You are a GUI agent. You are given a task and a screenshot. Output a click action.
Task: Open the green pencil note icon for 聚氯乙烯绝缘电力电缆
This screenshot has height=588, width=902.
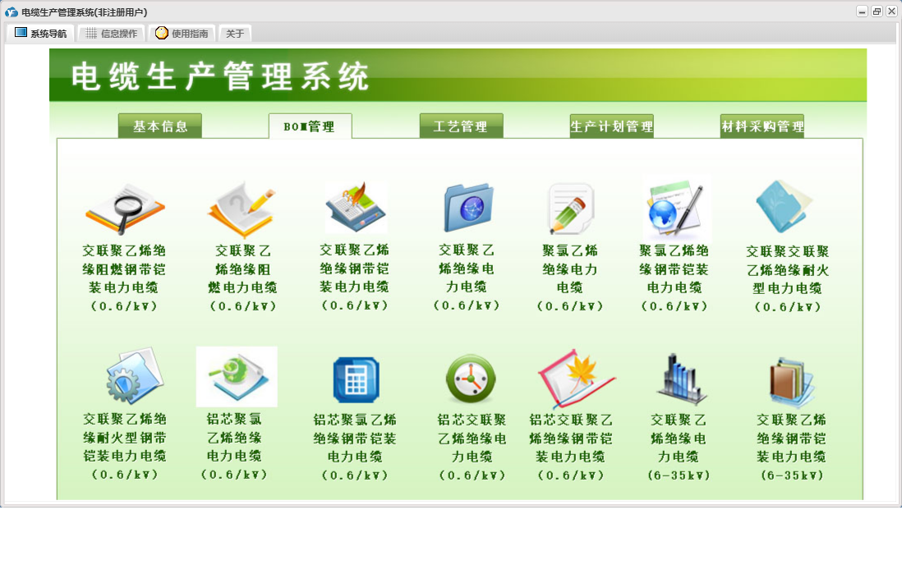pos(571,209)
